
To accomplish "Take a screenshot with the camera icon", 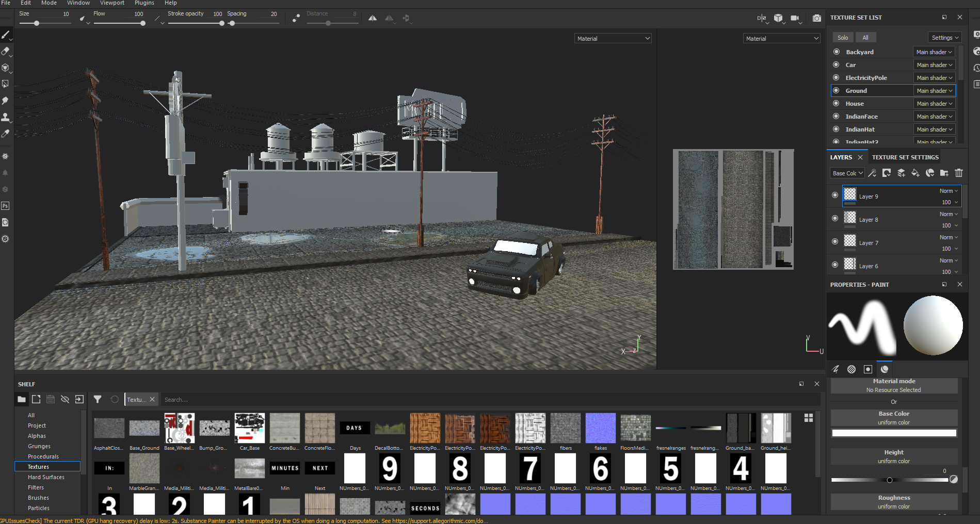I will 817,18.
